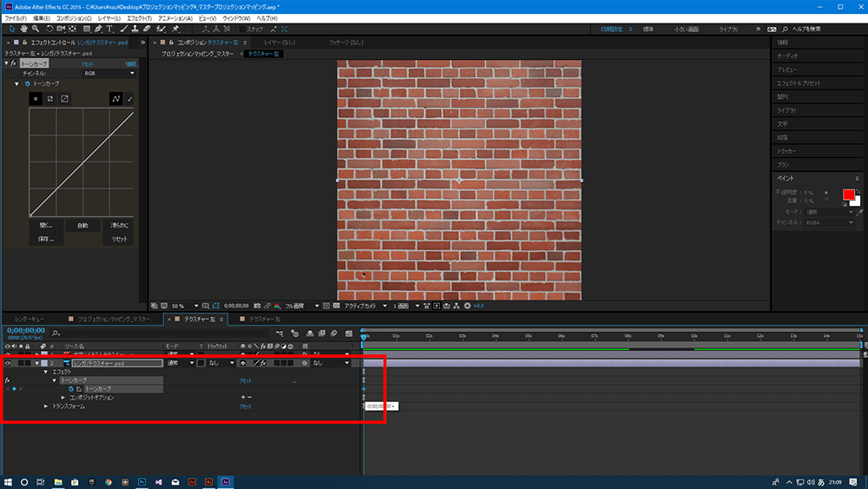Open the 50% magnification dropdown in the viewer
The width and height of the screenshot is (868, 489).
[181, 306]
